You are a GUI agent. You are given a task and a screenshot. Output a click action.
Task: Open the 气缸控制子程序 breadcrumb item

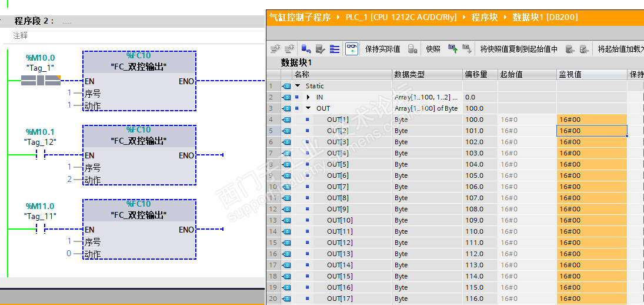click(300, 17)
